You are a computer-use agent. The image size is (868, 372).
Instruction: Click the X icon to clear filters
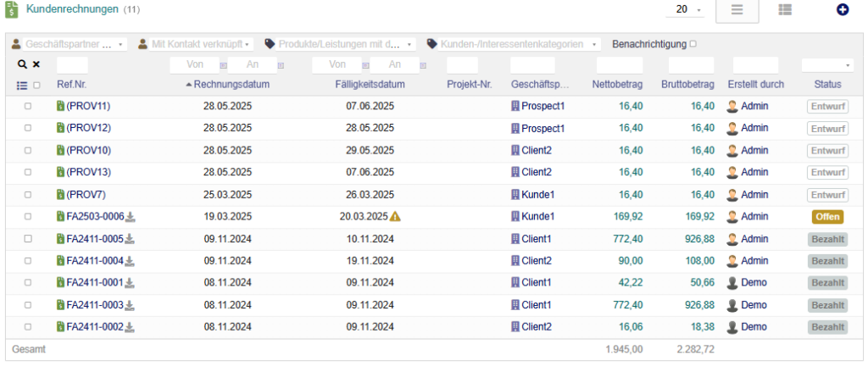click(x=36, y=64)
